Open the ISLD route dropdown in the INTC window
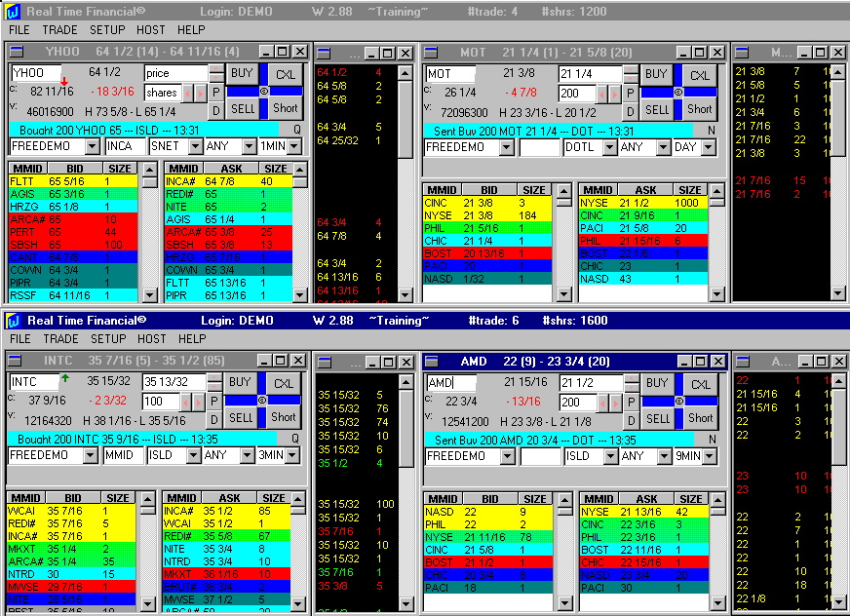Image resolution: width=850 pixels, height=616 pixels. [194, 455]
